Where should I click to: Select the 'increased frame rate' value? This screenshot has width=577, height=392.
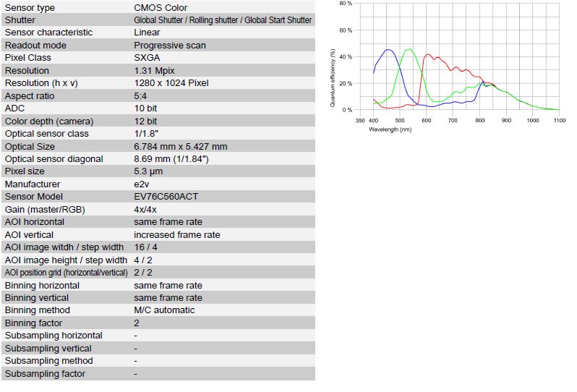(x=177, y=235)
